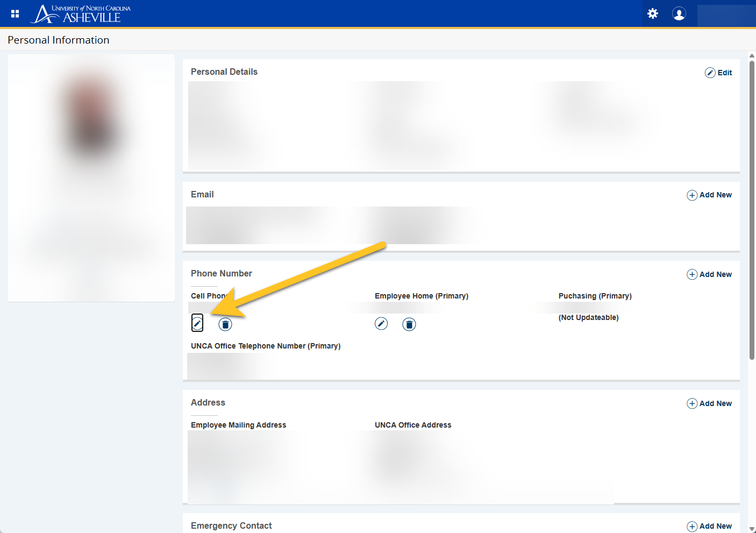
Task: Click the blurred profile photo
Action: coord(91,118)
